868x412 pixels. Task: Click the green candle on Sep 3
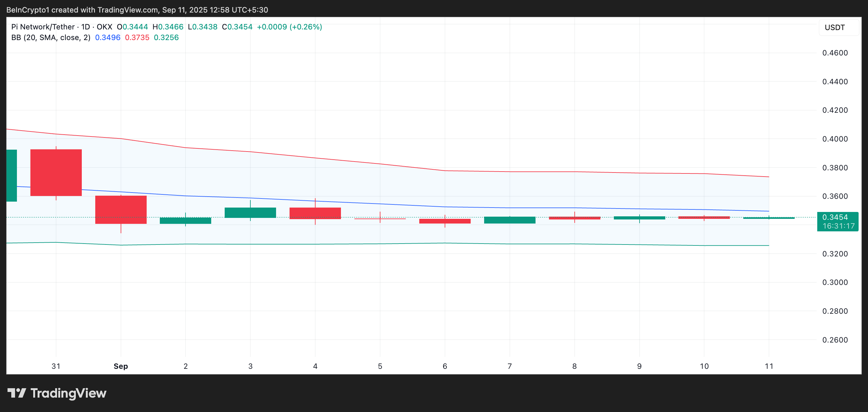[x=250, y=212]
